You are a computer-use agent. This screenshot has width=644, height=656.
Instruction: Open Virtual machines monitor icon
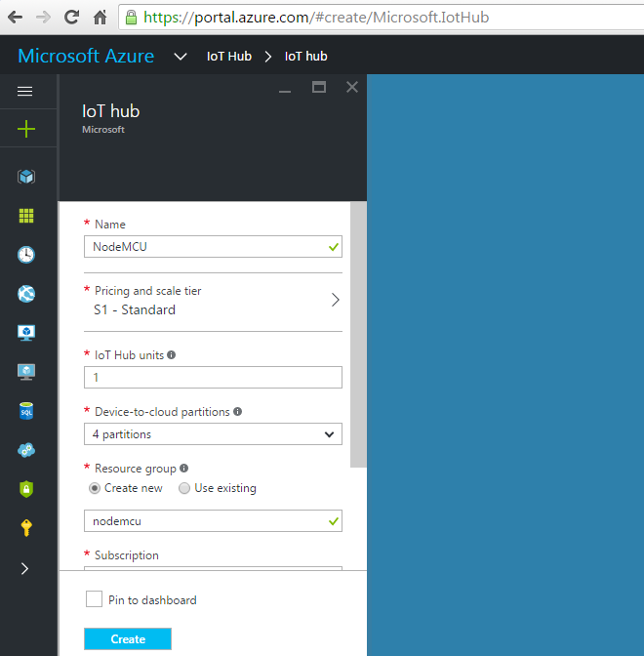click(26, 333)
